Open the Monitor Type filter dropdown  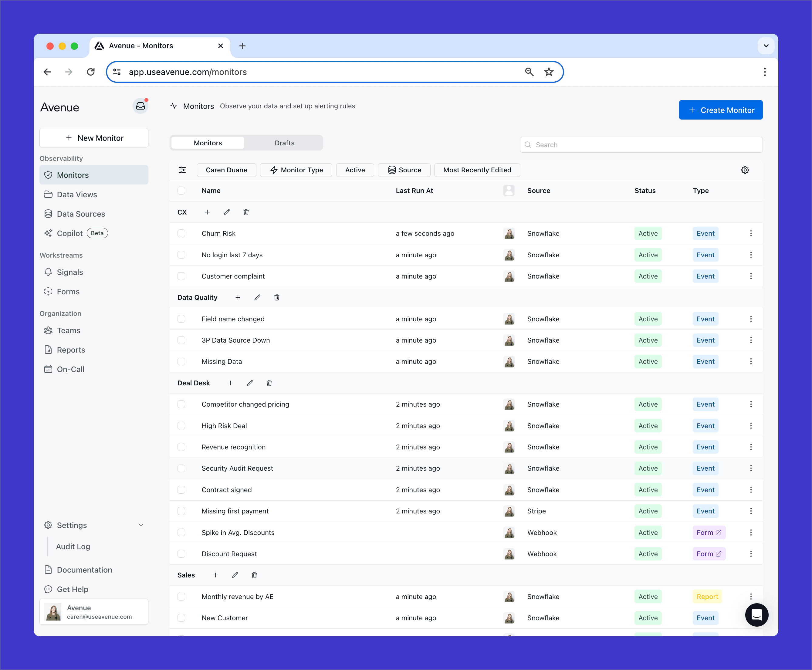point(296,170)
